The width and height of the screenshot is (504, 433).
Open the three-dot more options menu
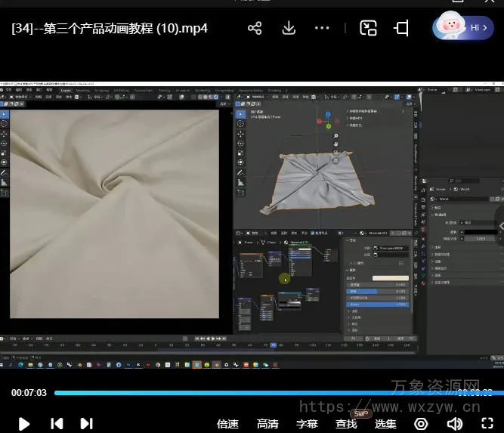click(322, 29)
